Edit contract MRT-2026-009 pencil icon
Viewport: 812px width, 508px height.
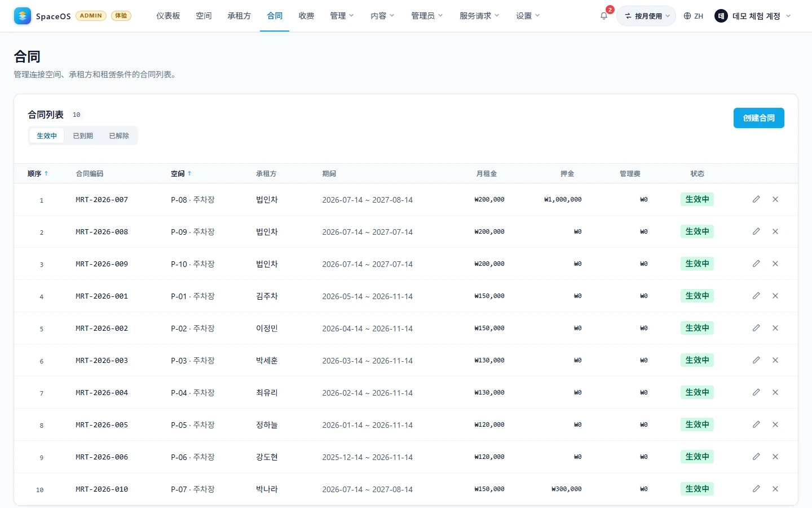[756, 264]
